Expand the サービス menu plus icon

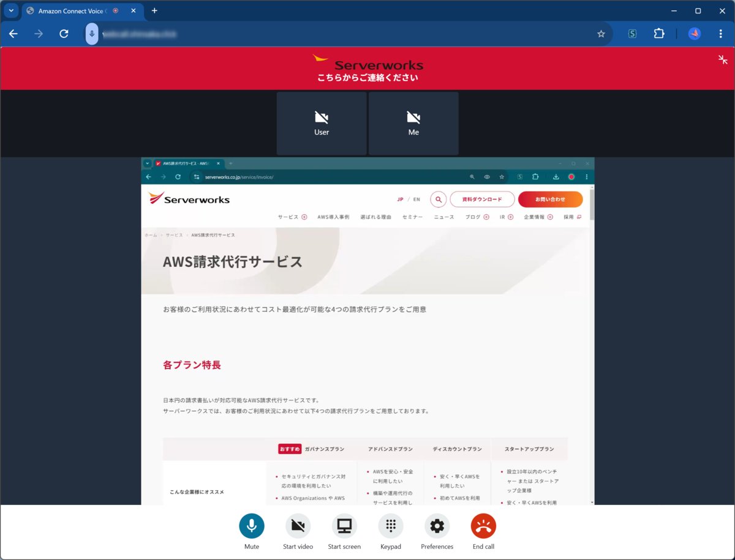(x=304, y=217)
